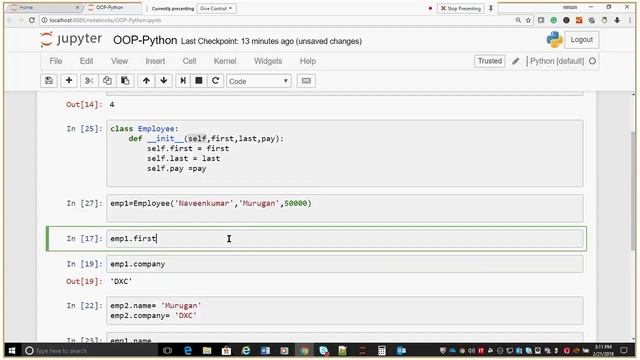This screenshot has width=640, height=360.
Task: Click the In [25] prompt label
Action: [x=84, y=129]
